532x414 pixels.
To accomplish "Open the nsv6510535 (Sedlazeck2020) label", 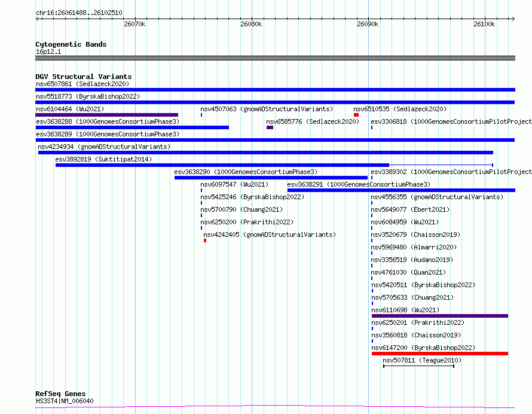I will coord(400,109).
